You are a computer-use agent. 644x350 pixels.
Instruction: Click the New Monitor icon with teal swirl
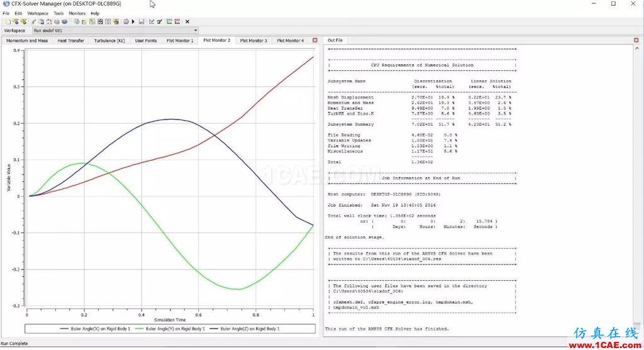pyautogui.click(x=77, y=22)
